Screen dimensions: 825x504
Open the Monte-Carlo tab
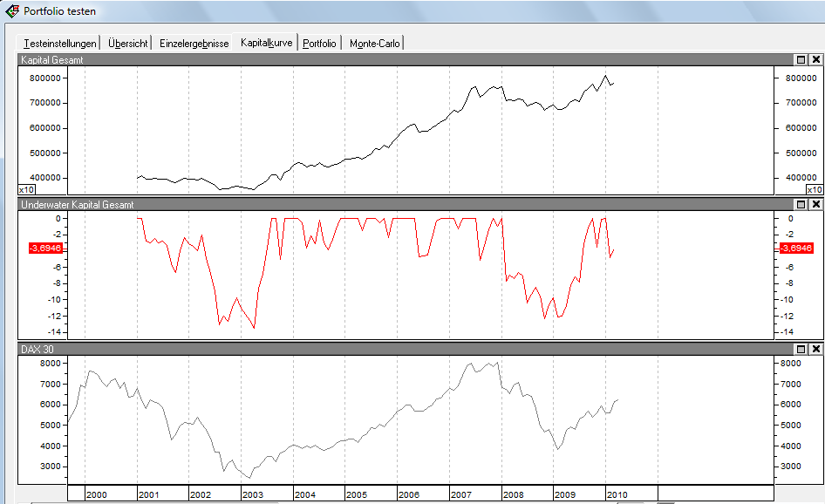click(375, 43)
